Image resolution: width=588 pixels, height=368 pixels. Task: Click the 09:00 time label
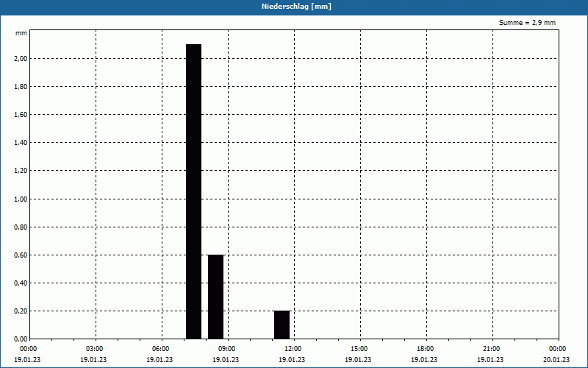pyautogui.click(x=227, y=349)
